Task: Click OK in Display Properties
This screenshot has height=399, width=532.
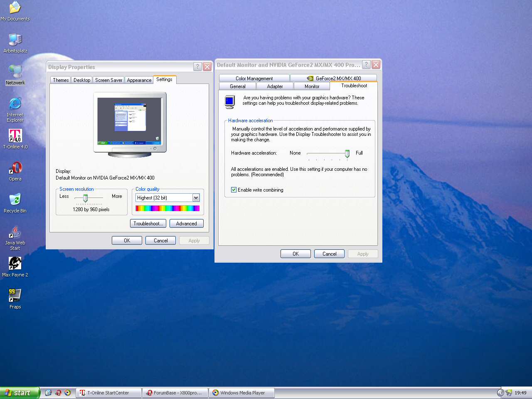Action: (x=127, y=241)
